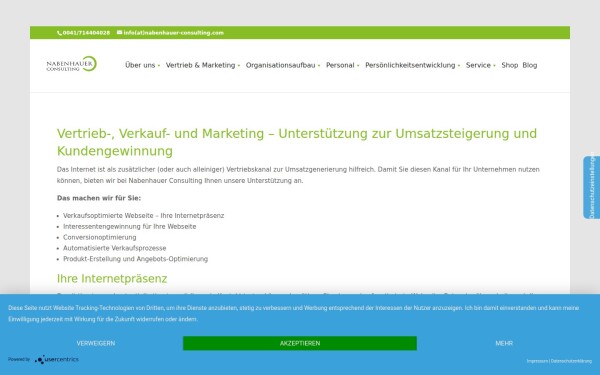
Task: Open the Persönlichkeitsentwicklung menu
Action: coord(410,65)
